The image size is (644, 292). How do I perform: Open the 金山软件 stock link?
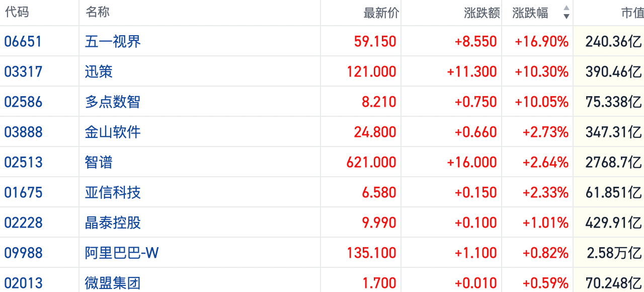pos(113,132)
